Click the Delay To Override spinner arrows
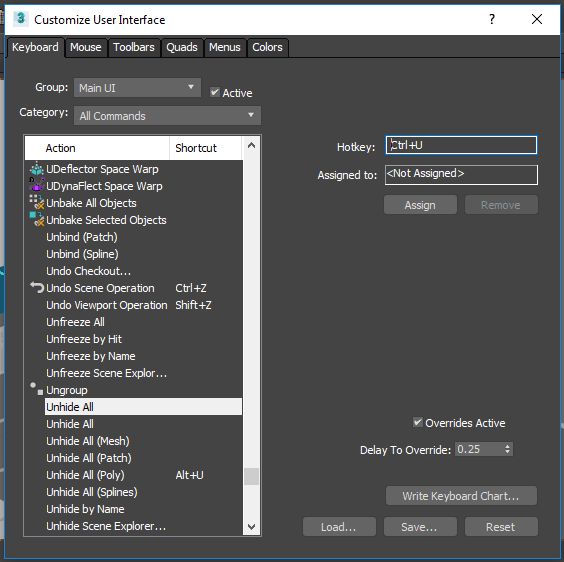This screenshot has height=562, width=564. pos(507,449)
